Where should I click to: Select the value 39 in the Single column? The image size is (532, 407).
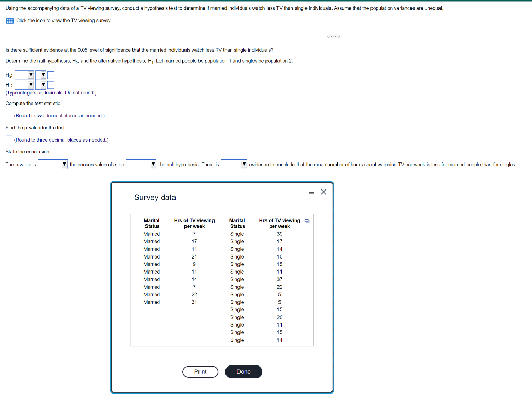pyautogui.click(x=280, y=234)
